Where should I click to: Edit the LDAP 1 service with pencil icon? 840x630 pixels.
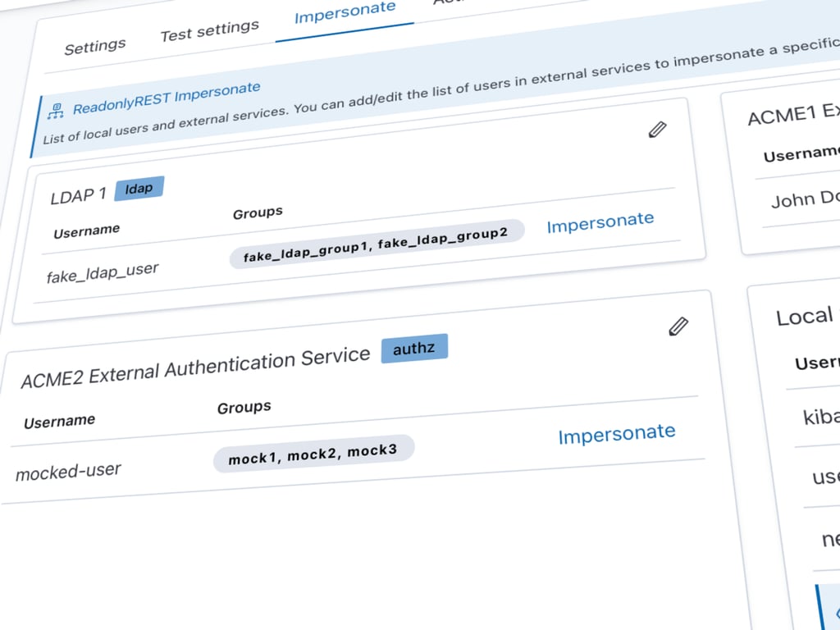click(657, 130)
